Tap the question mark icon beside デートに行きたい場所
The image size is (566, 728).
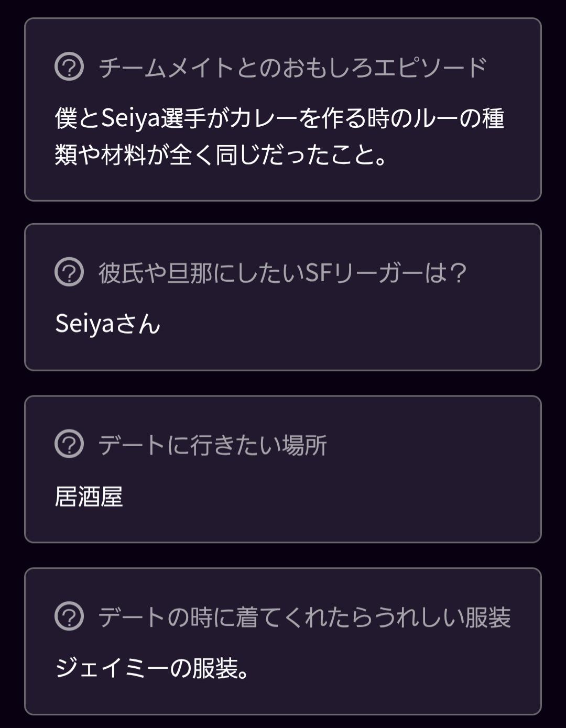(x=69, y=445)
